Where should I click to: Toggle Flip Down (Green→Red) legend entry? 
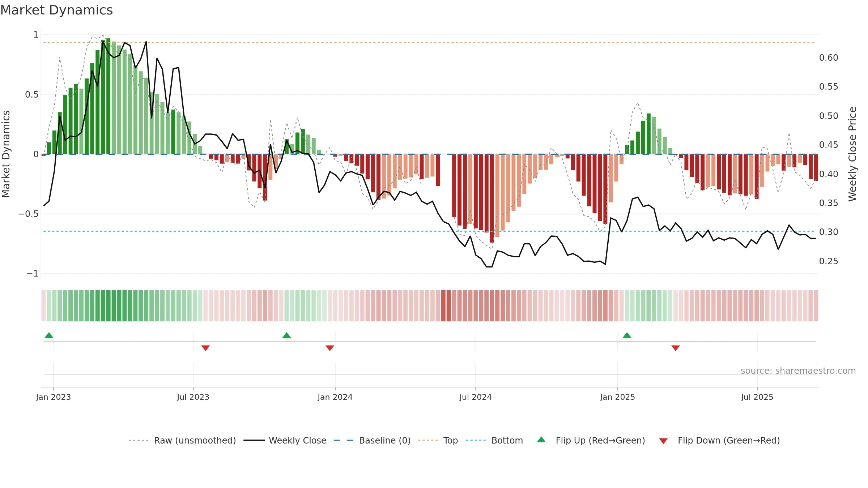click(719, 440)
